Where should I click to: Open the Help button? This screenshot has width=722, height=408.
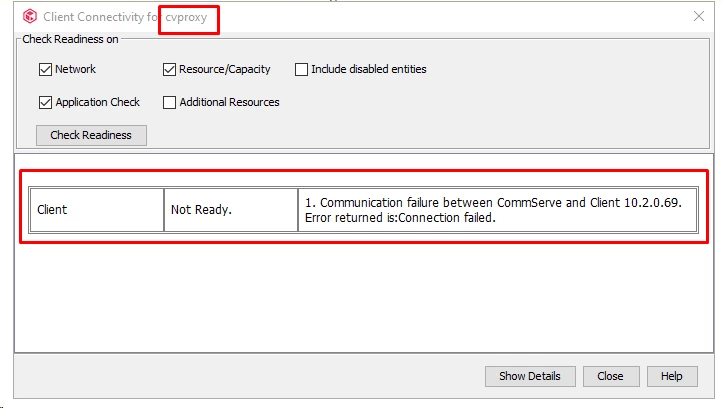pyautogui.click(x=671, y=376)
